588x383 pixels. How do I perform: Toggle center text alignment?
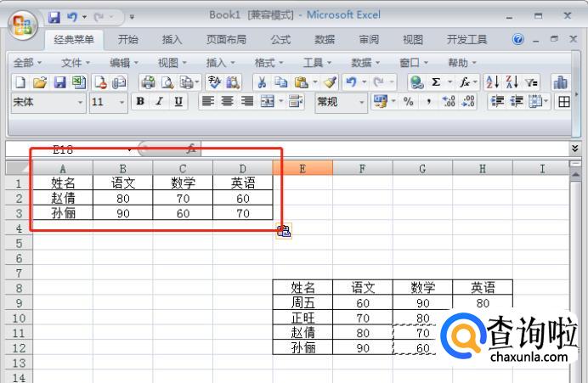pos(227,102)
